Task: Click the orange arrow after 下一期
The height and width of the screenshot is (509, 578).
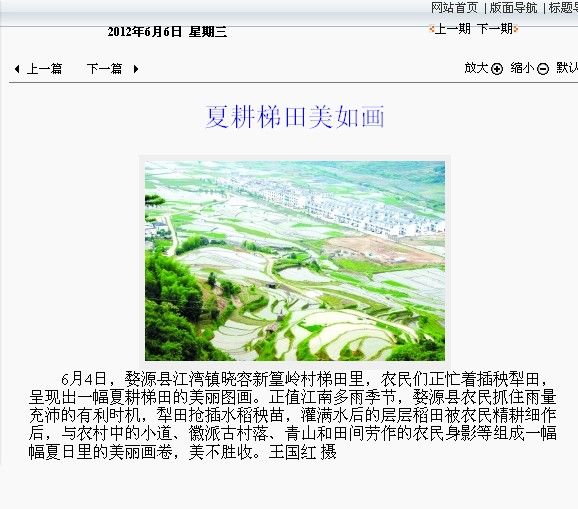Action: pyautogui.click(x=516, y=28)
